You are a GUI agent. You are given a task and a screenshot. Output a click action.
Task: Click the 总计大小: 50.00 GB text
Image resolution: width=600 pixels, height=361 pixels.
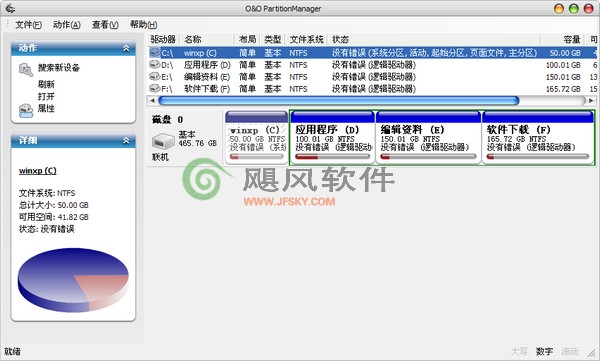54,205
